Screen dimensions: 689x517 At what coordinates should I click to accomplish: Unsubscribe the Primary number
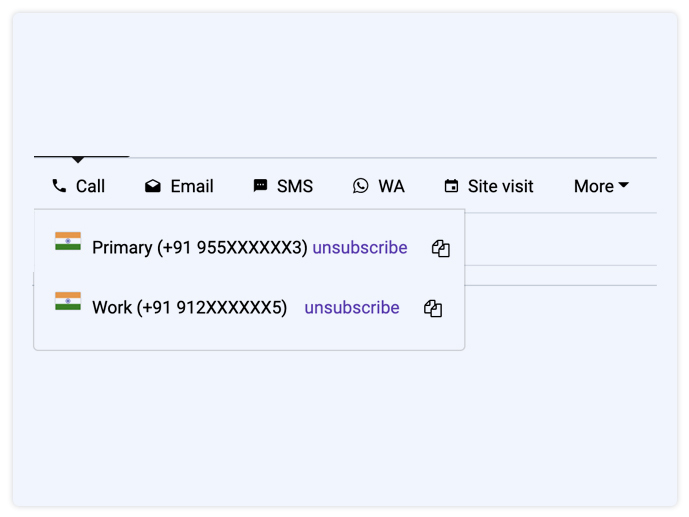[x=360, y=248]
